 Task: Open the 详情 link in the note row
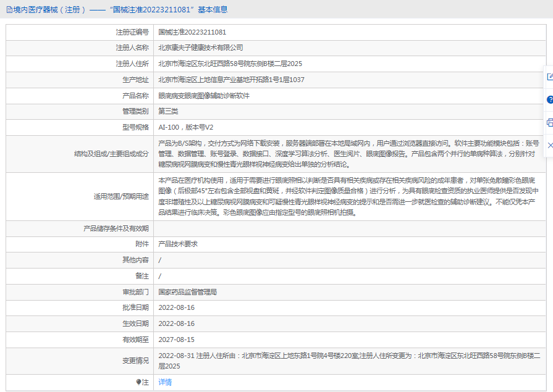point(165,382)
